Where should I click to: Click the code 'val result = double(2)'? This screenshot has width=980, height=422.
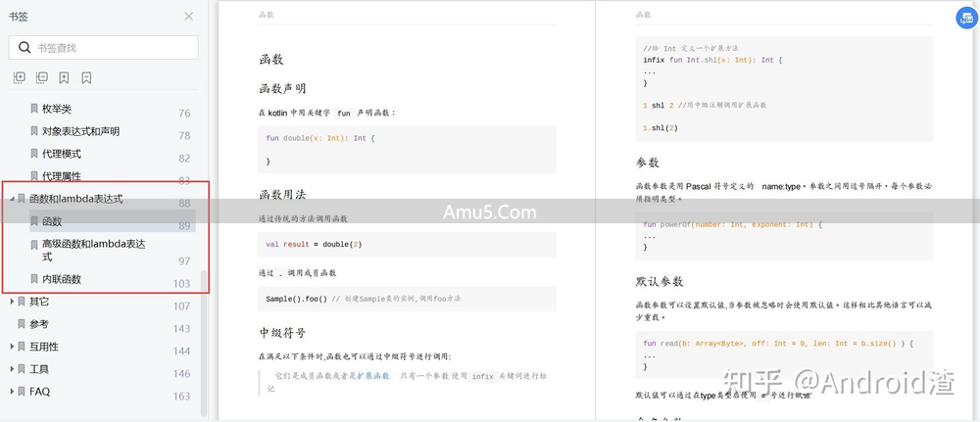pos(314,244)
